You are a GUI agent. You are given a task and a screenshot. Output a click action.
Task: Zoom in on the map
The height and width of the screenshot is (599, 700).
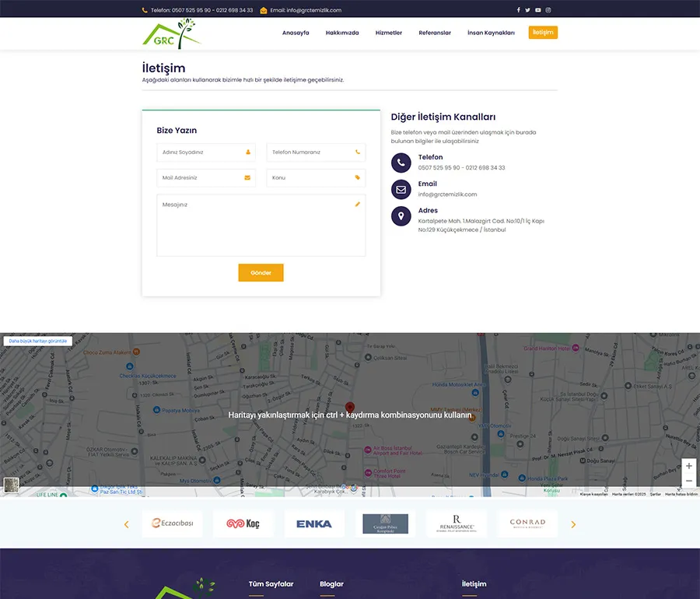(x=688, y=466)
